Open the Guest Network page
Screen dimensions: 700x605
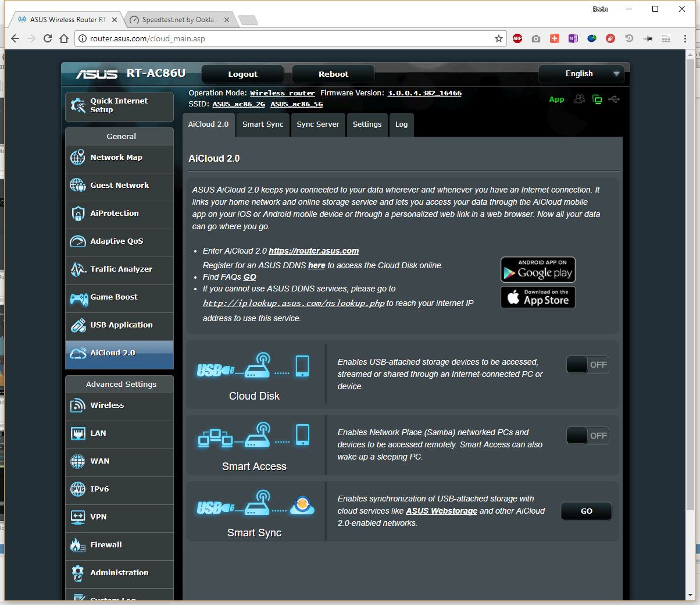pos(119,186)
